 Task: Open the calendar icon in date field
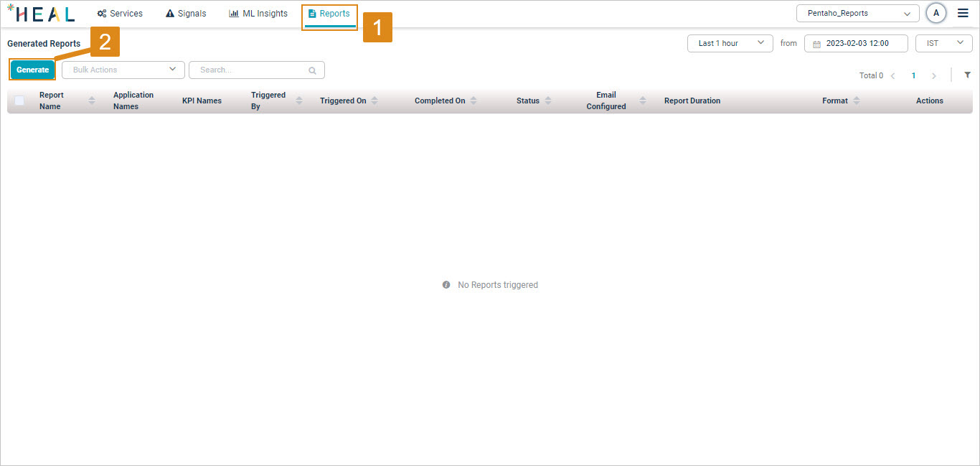816,44
